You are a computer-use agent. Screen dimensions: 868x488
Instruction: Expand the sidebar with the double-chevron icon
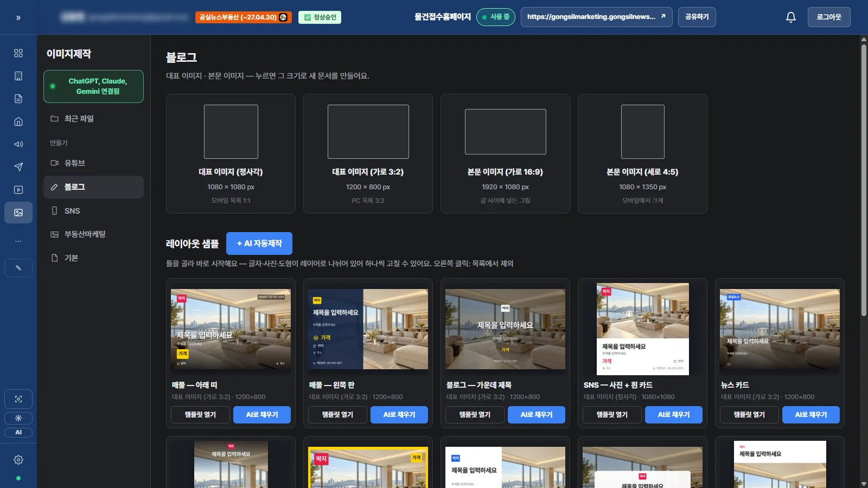pos(18,17)
